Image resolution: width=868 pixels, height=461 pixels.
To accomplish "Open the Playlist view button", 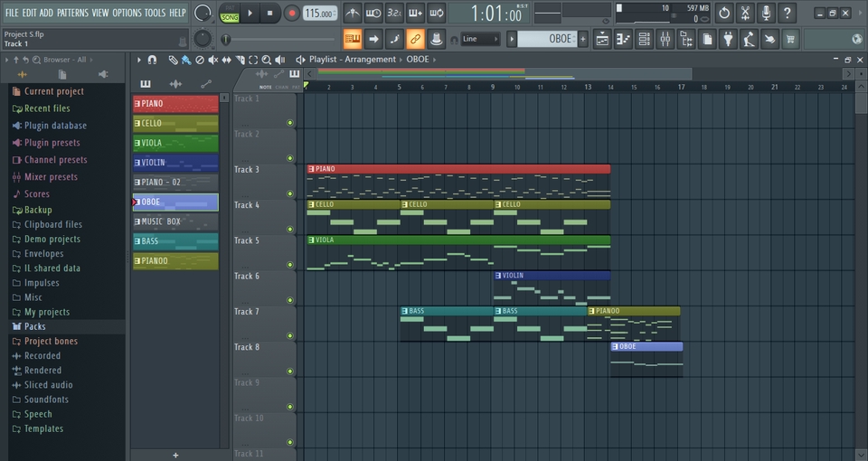I will [x=602, y=39].
